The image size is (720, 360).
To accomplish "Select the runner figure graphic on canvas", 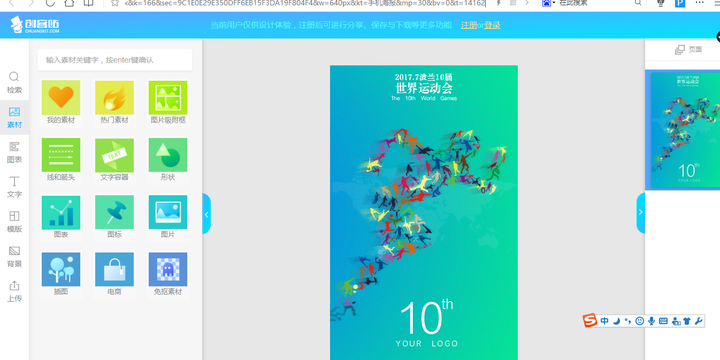I will 419,224.
